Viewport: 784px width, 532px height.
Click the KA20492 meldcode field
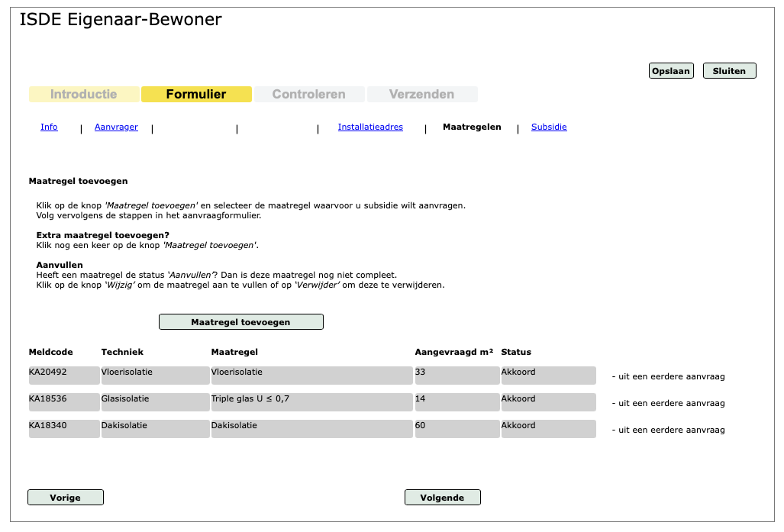tap(64, 376)
